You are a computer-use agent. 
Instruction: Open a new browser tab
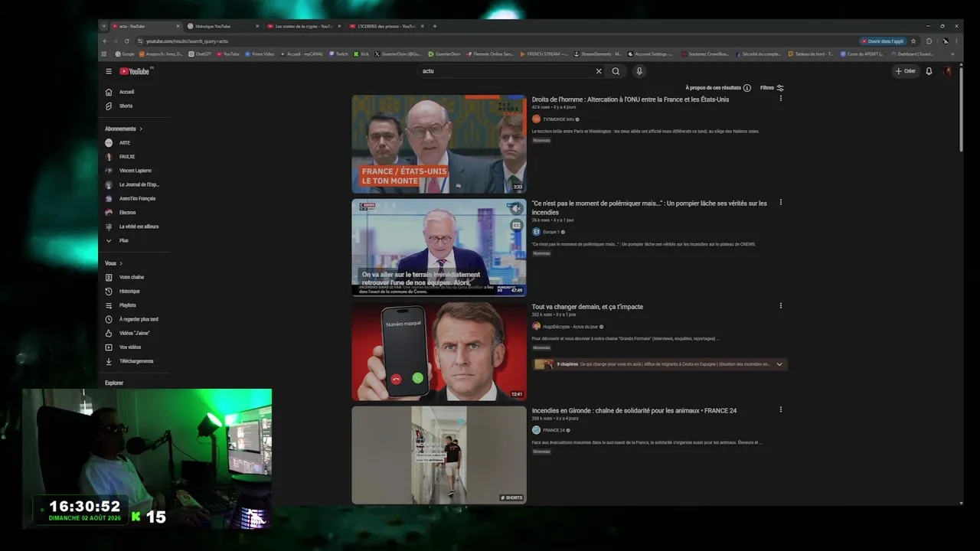point(435,26)
